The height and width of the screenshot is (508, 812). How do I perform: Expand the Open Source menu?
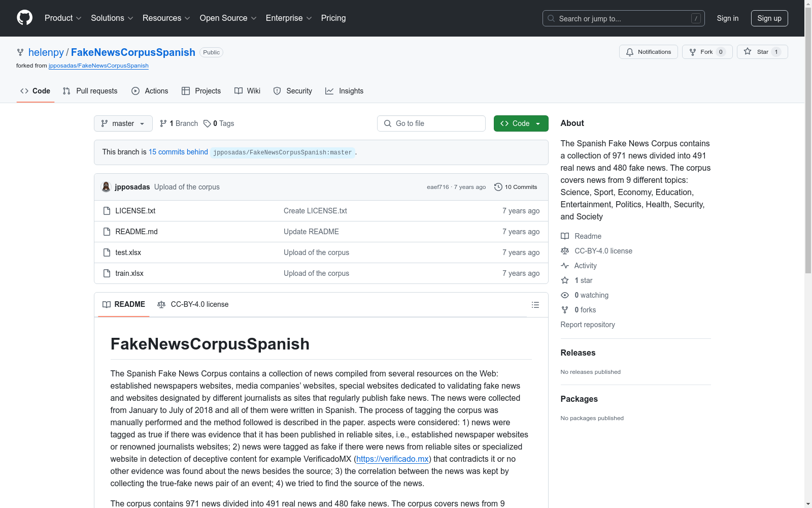coord(228,18)
